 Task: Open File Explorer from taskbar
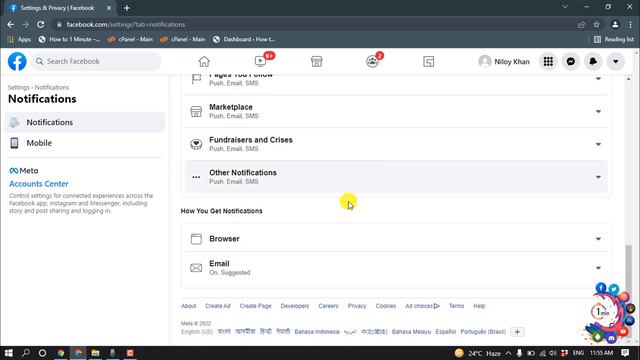pos(95,353)
